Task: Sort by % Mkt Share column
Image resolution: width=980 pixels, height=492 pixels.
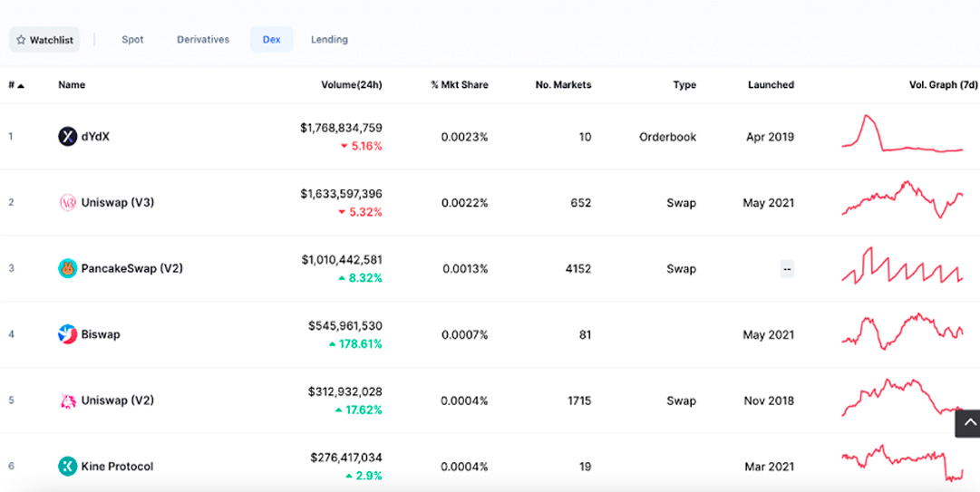Action: (460, 85)
